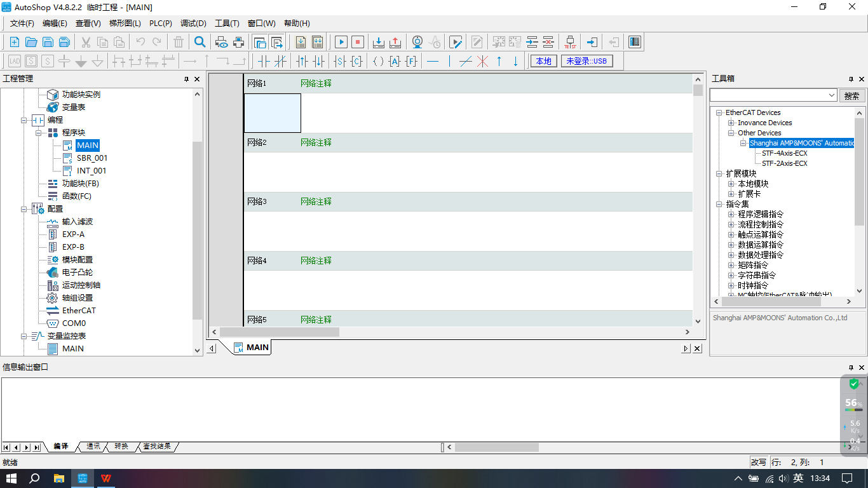The width and height of the screenshot is (868, 488).
Task: Select EtherCAT in the 配置 tree
Action: [x=79, y=311]
